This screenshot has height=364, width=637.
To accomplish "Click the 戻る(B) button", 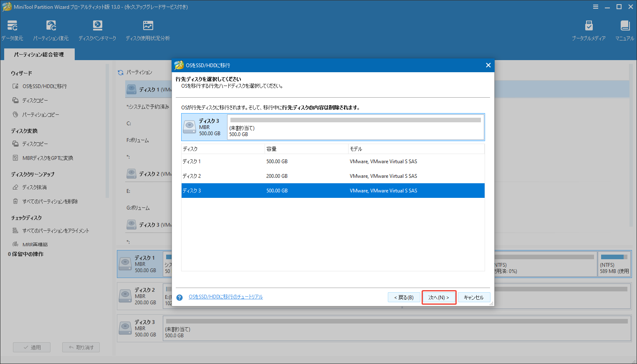I will (404, 297).
